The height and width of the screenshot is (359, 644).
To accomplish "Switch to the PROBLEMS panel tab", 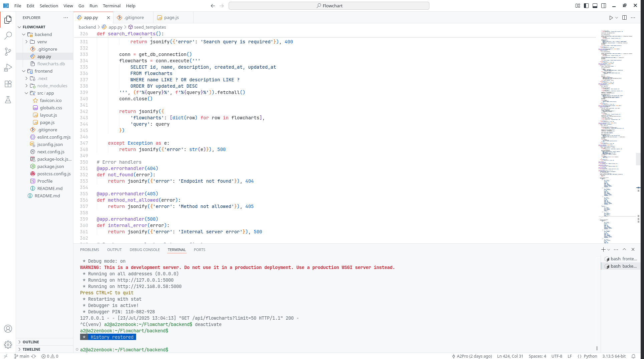I will click(89, 250).
